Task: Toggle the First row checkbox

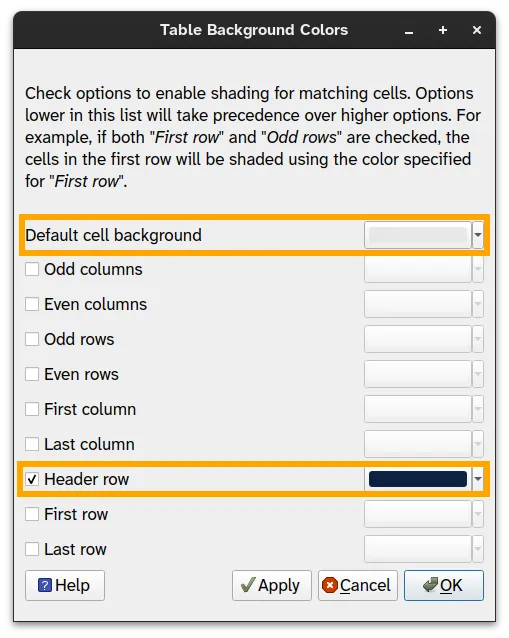Action: point(32,514)
